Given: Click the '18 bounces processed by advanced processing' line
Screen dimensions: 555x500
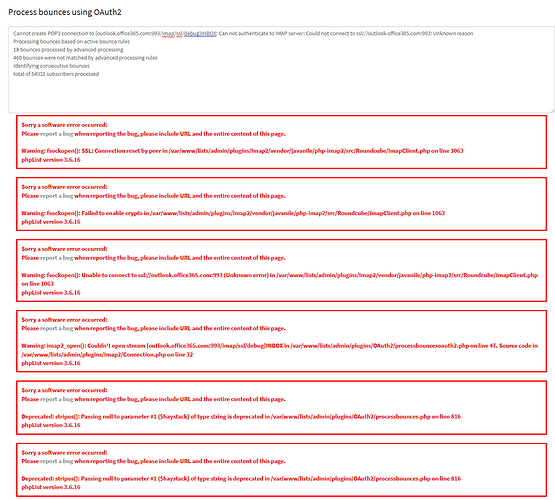Looking at the screenshot, I should pyautogui.click(x=68, y=50).
